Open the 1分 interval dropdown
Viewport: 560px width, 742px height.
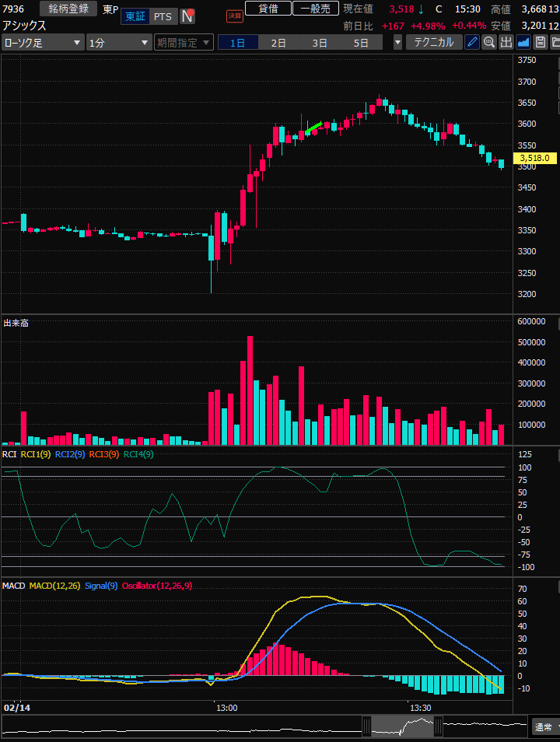(119, 43)
